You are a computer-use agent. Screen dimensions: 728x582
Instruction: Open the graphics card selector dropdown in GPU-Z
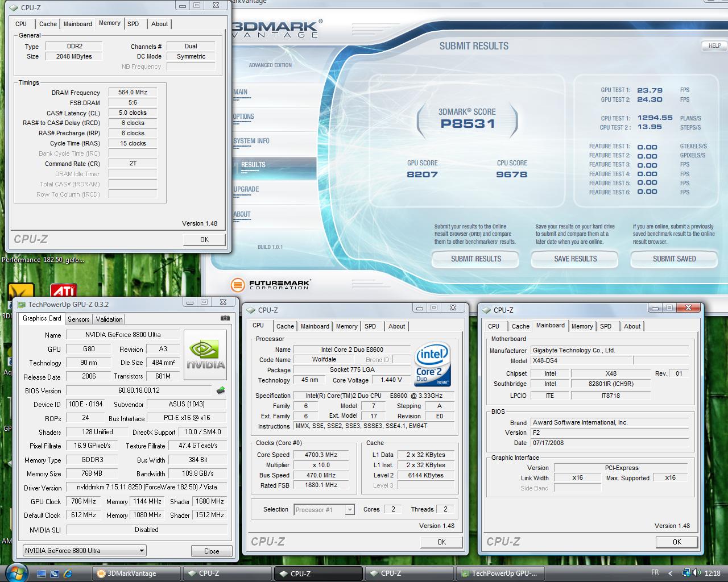pyautogui.click(x=85, y=551)
